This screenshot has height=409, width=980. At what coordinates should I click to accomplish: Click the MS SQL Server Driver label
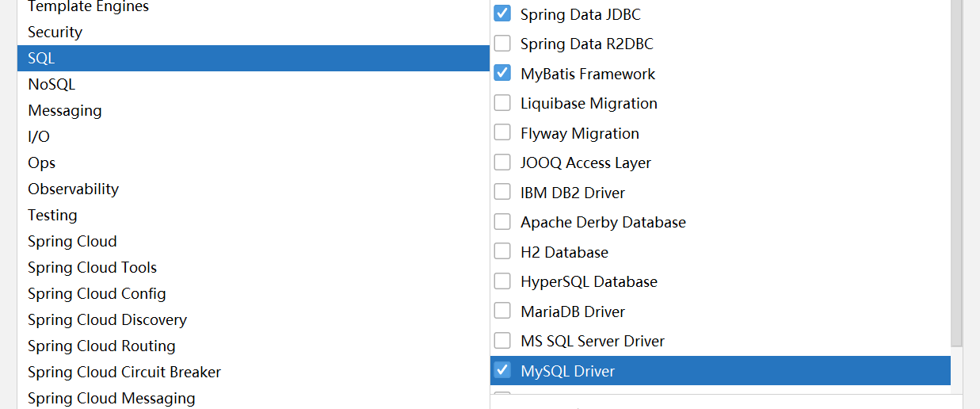click(x=593, y=342)
